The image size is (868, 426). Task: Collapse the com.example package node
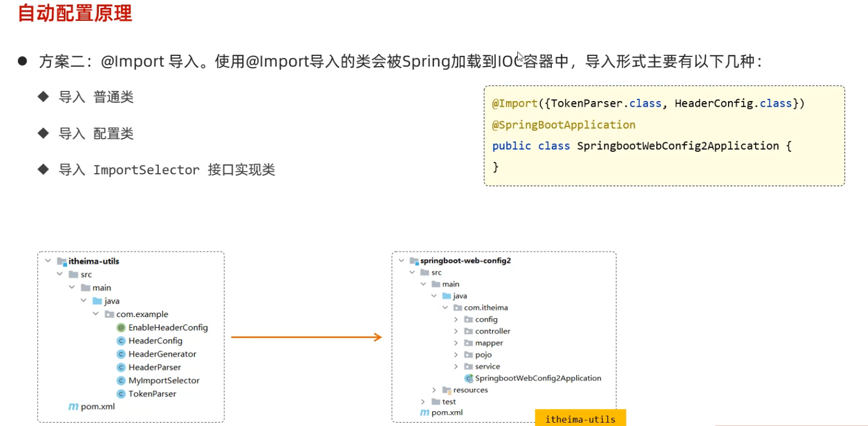coord(96,314)
